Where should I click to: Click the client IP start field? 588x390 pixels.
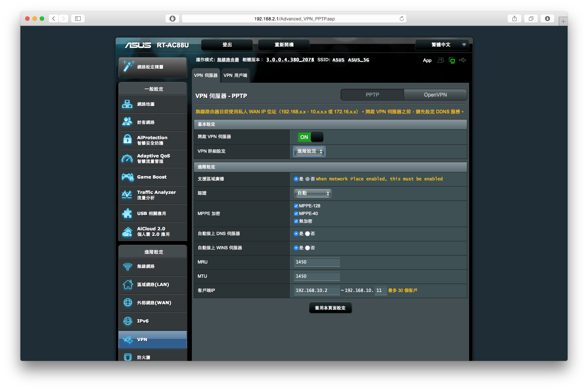point(317,290)
